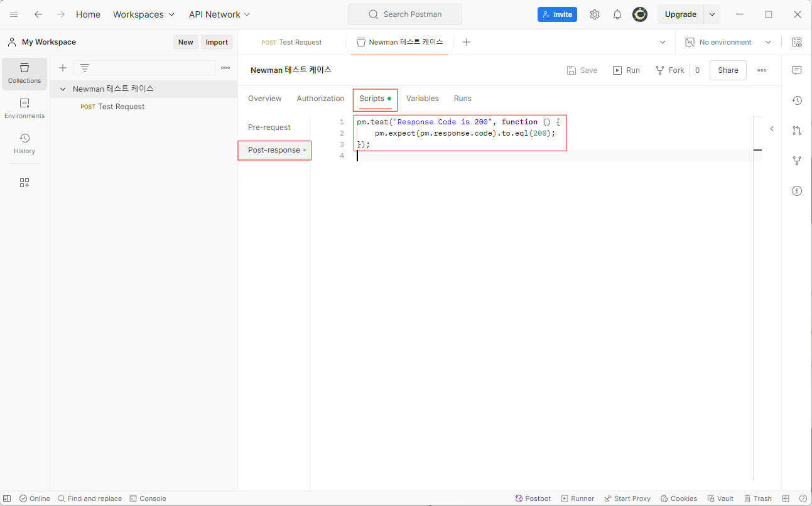Select Collections in the sidebar

24,73
